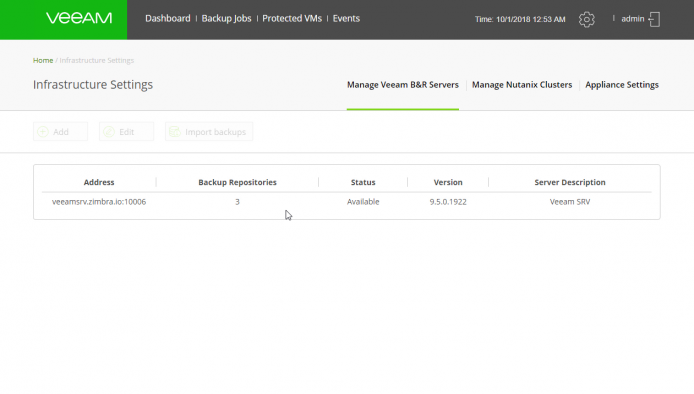Screen dimensions: 694x394
Task: Click the Add plus icon
Action: [43, 132]
